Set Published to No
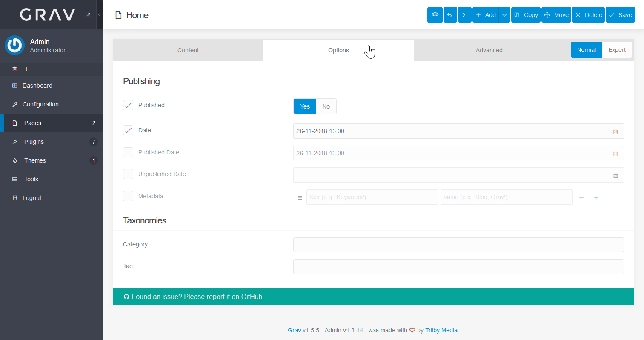 coord(326,106)
